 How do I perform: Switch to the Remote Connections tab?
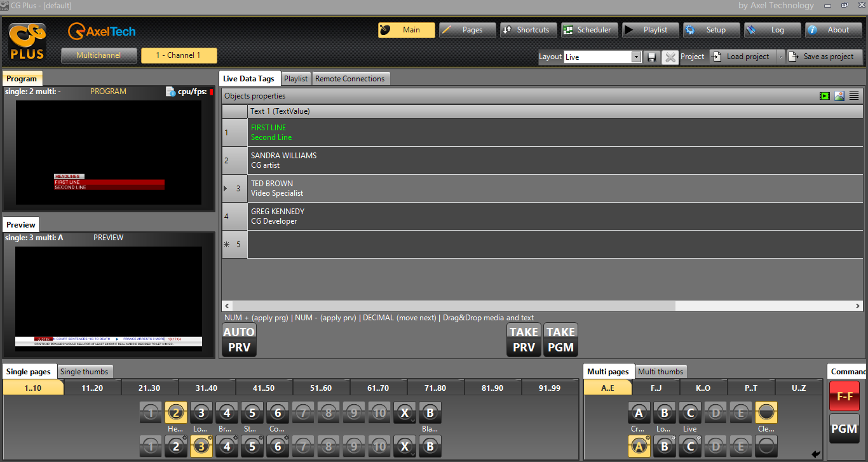click(350, 79)
